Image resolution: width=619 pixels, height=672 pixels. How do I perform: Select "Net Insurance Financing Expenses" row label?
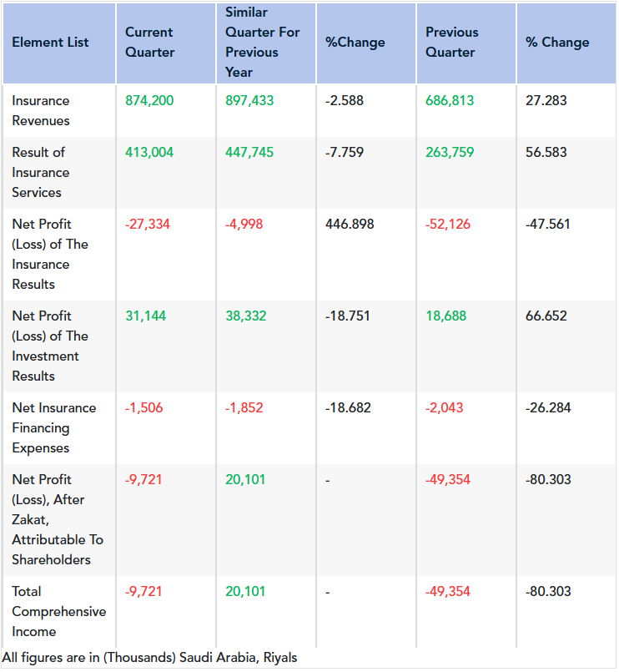pyautogui.click(x=53, y=428)
